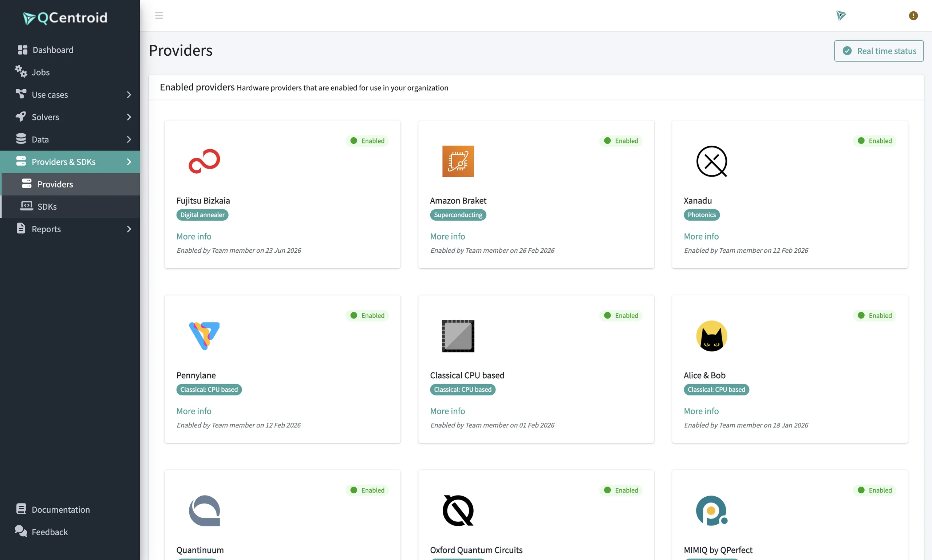Open More info for Xanadu
Viewport: 932px width, 560px height.
[701, 236]
